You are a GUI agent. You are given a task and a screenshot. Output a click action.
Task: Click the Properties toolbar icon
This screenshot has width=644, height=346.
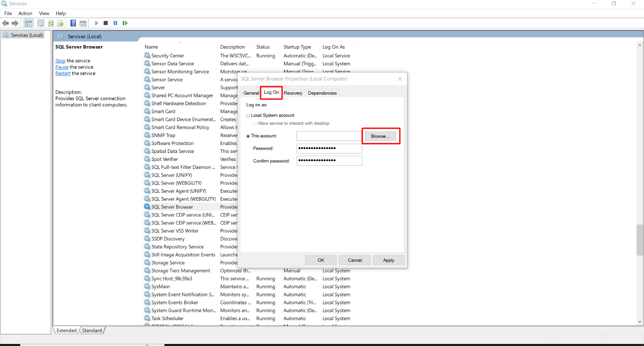click(41, 23)
